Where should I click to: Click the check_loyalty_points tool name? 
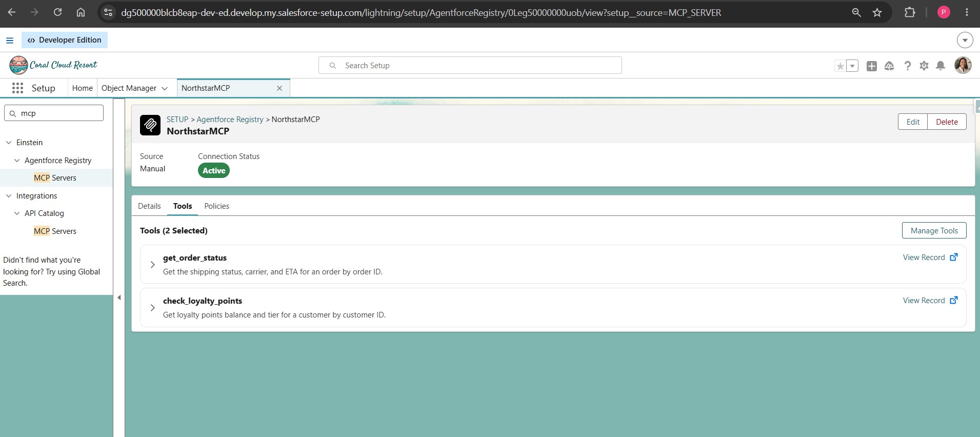[203, 301]
